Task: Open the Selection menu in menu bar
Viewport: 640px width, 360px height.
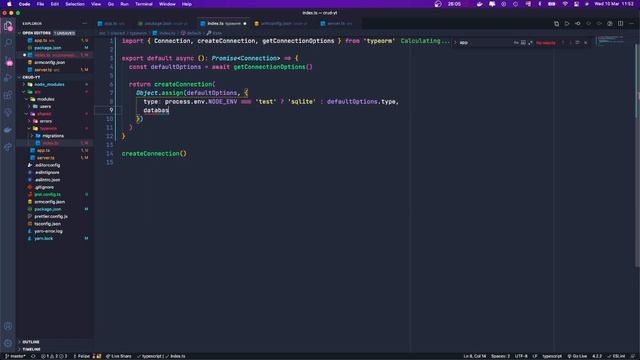Action: pos(75,4)
